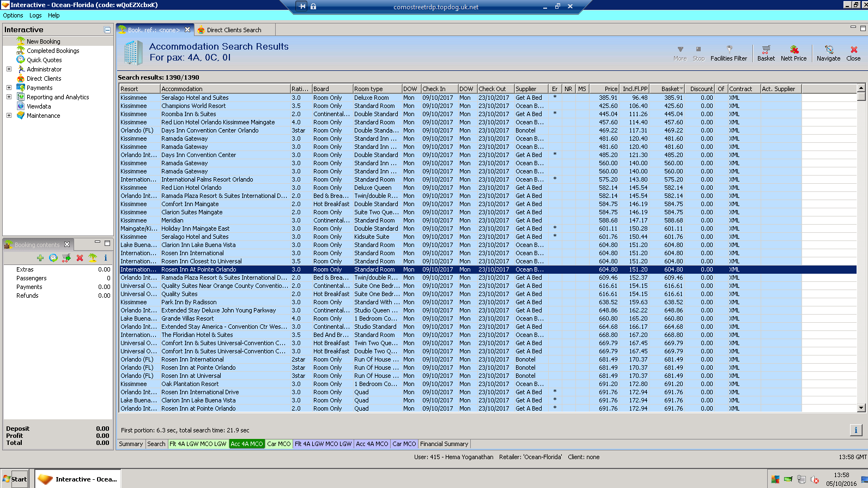Click the Basket cart icon in the toolbar
868x488 pixels.
[766, 50]
